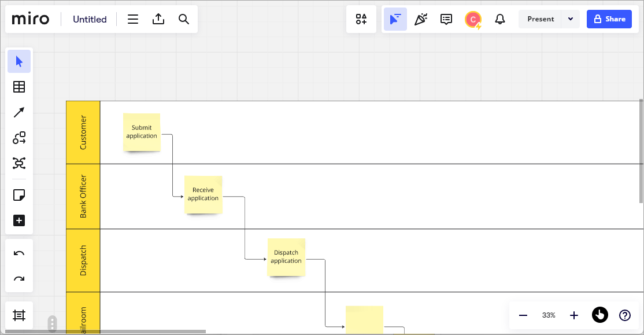
Task: Open the mind map tool
Action: click(19, 163)
